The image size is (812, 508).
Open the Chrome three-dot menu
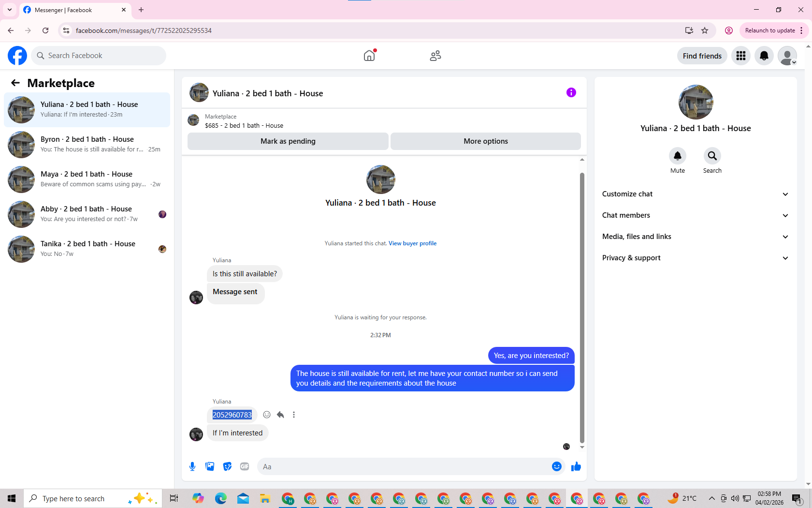(x=801, y=30)
